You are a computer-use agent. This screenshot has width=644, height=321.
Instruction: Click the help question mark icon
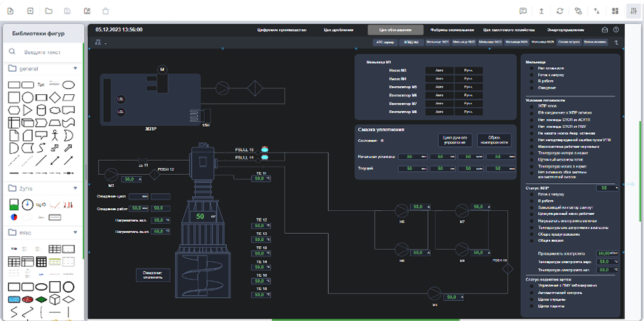tap(616, 29)
